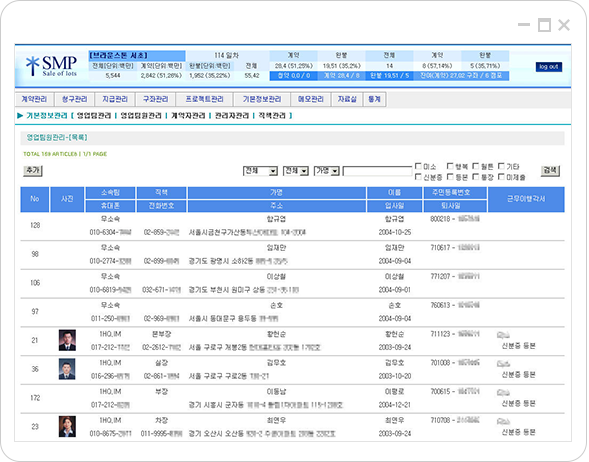Screen dimensions: 589x462
Task: Open document icon in row 21
Action: pos(503,335)
